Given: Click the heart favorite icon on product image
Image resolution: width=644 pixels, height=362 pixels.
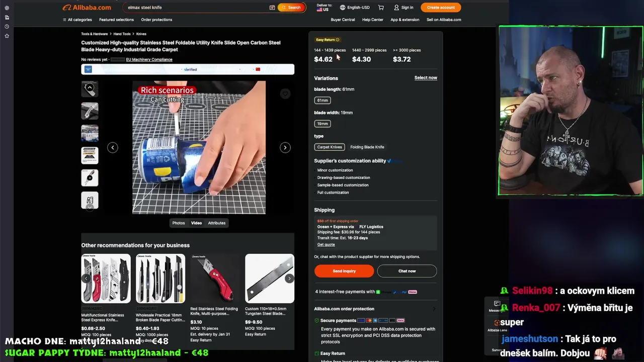Looking at the screenshot, I should [285, 94].
